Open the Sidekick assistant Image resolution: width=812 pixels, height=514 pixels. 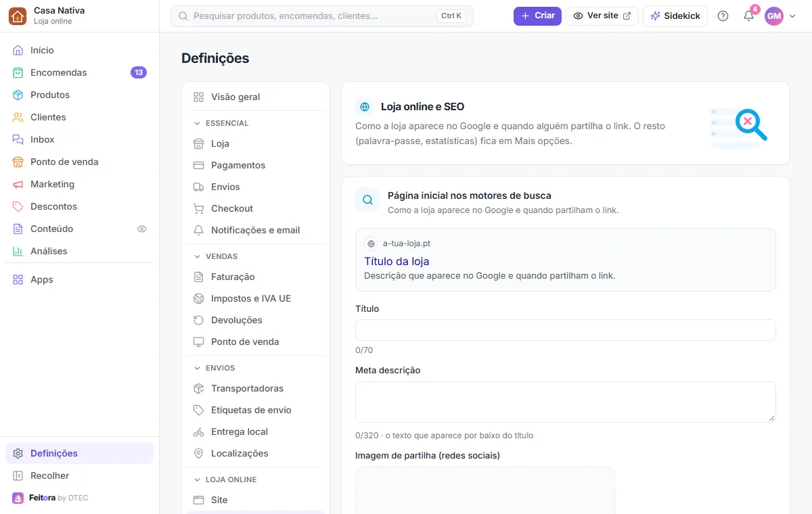coord(675,16)
